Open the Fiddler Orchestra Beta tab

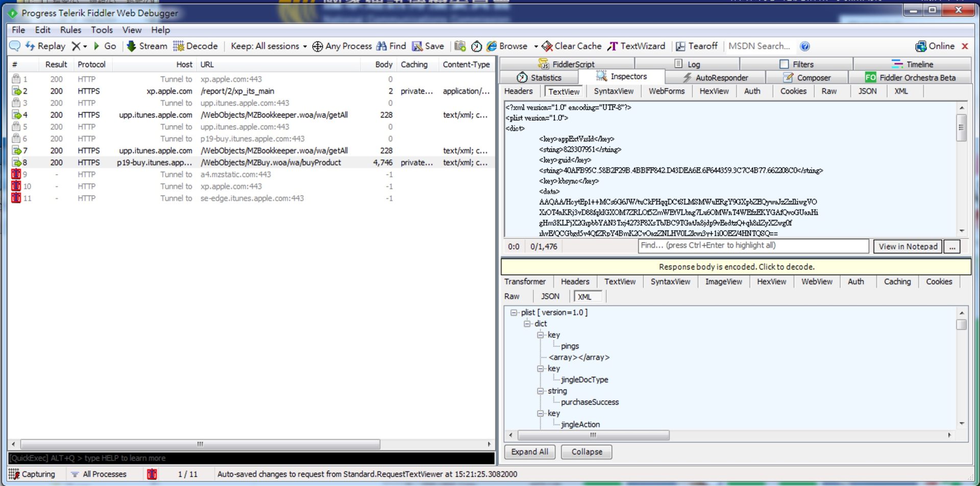[910, 77]
